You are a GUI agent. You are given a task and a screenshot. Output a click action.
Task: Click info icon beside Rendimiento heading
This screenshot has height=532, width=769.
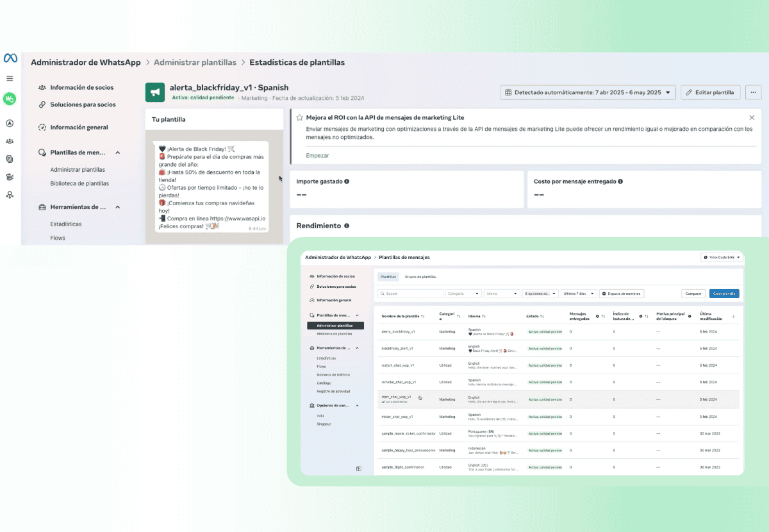click(347, 226)
